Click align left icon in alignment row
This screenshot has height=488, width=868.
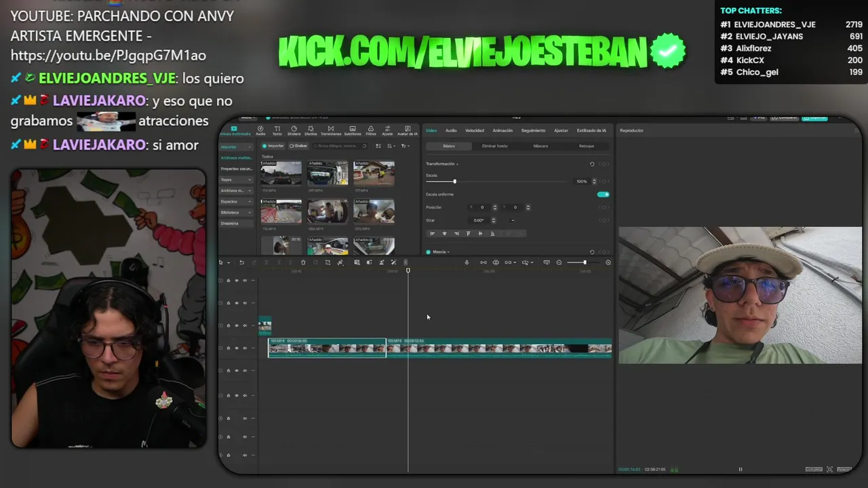(432, 233)
